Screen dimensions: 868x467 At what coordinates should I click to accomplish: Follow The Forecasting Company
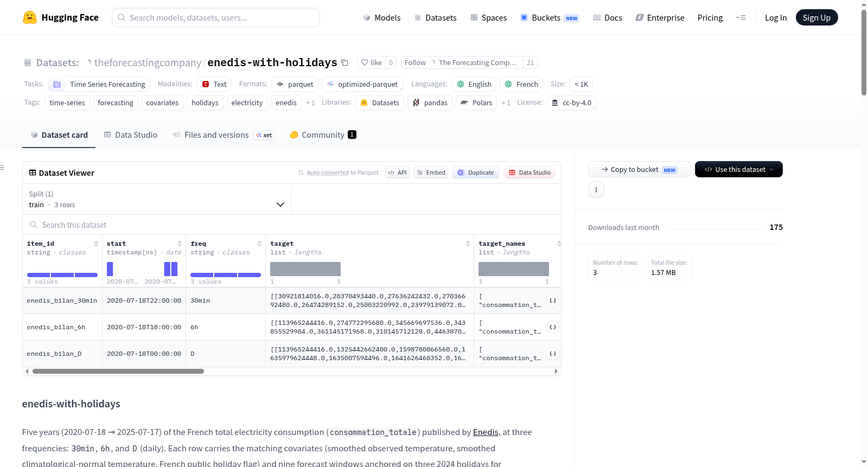[415, 62]
